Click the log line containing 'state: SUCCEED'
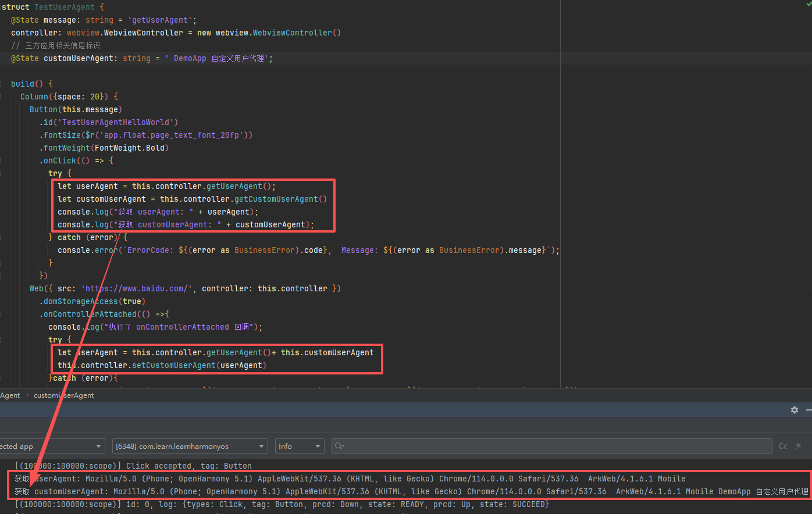Screen dimensions: 812x514 pos(282,504)
